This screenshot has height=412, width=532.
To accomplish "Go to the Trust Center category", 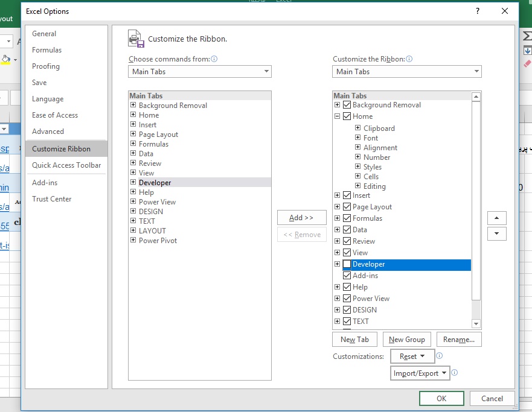I will pyautogui.click(x=51, y=199).
